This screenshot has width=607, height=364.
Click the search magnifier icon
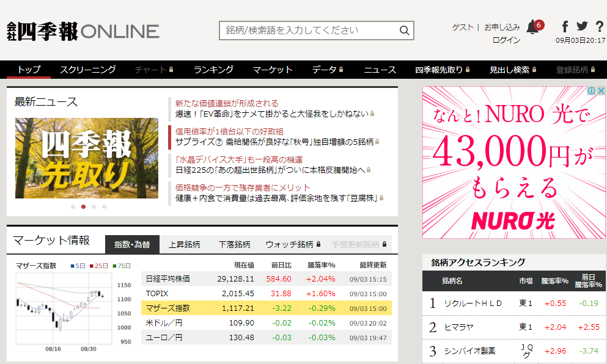pos(404,31)
